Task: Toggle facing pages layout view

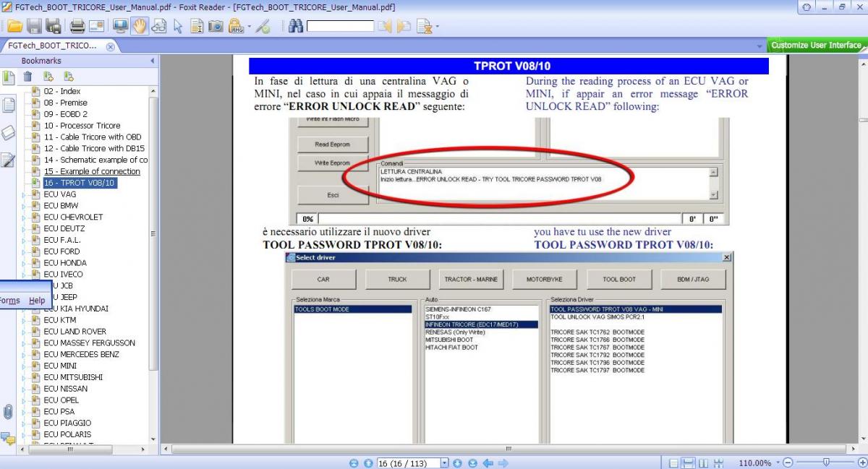Action: 703,463
